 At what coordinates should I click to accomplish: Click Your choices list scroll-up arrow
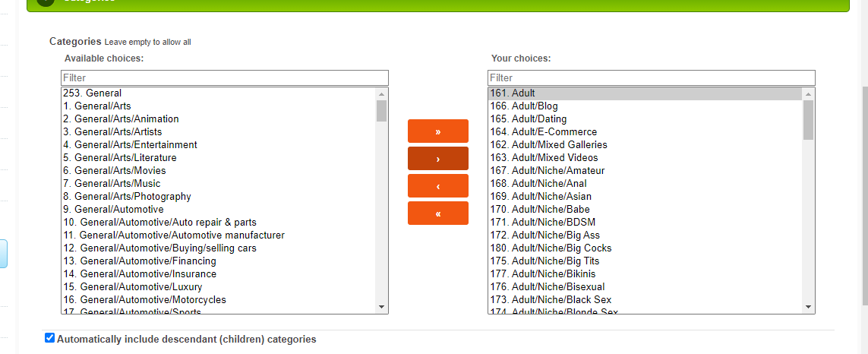(808, 94)
